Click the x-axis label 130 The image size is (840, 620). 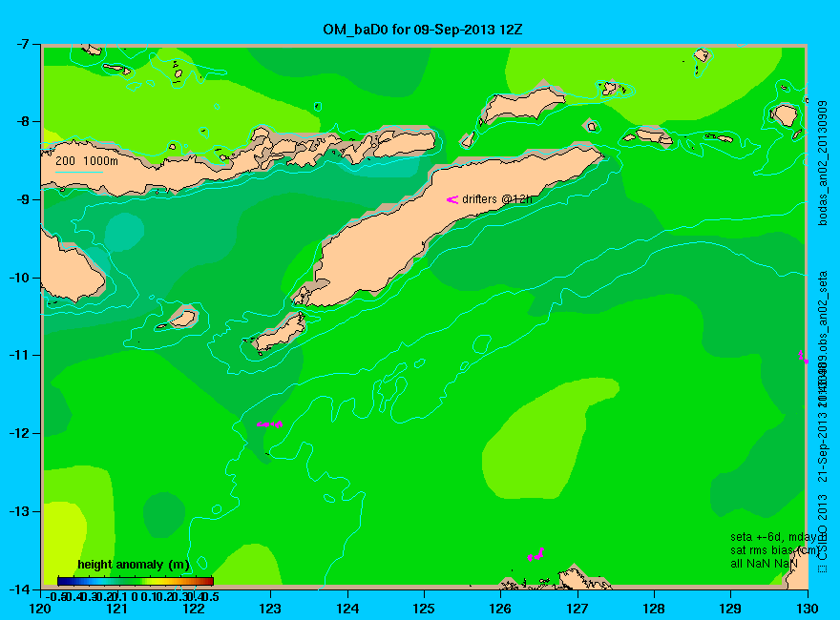[x=808, y=609]
